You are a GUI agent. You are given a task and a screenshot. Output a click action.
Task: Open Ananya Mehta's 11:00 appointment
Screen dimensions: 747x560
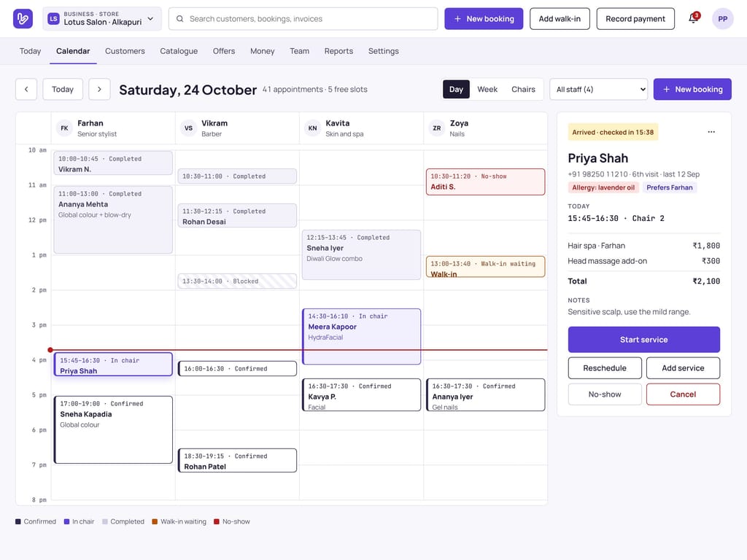[x=113, y=219]
